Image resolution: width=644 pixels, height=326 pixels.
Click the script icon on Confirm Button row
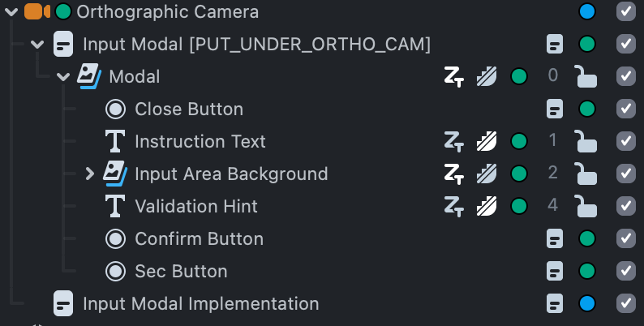555,239
